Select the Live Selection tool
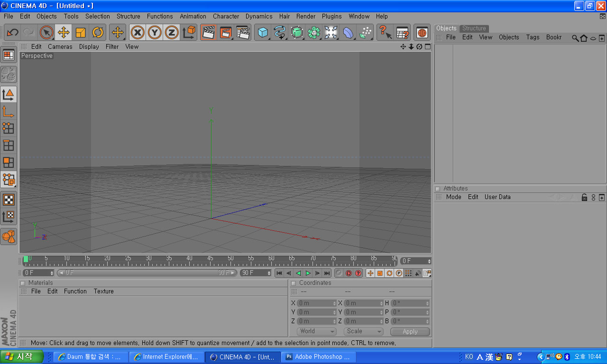This screenshot has width=607, height=364. pyautogui.click(x=46, y=33)
